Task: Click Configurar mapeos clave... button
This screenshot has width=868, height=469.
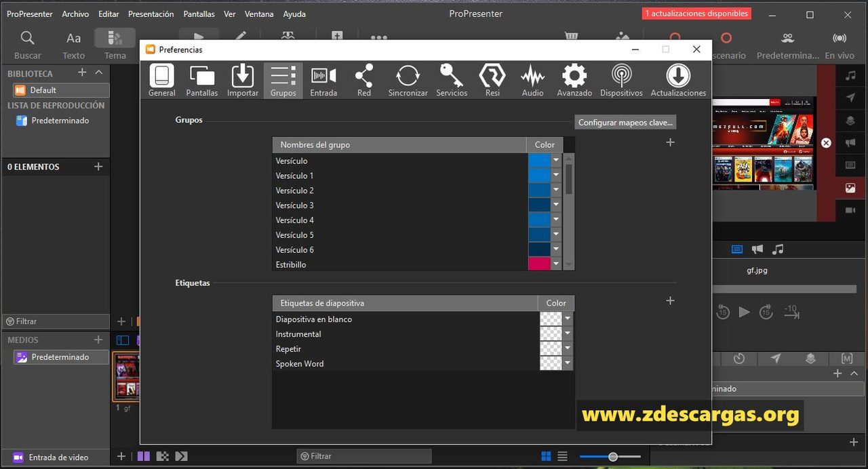Action: tap(625, 123)
